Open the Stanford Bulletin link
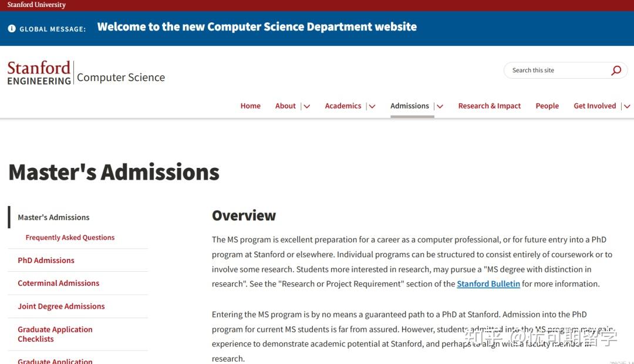Image resolution: width=634 pixels, height=364 pixels. coord(488,284)
